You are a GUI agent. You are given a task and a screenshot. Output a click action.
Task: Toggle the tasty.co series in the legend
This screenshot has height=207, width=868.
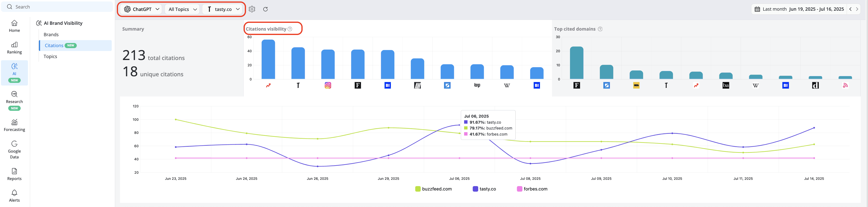tap(484, 189)
